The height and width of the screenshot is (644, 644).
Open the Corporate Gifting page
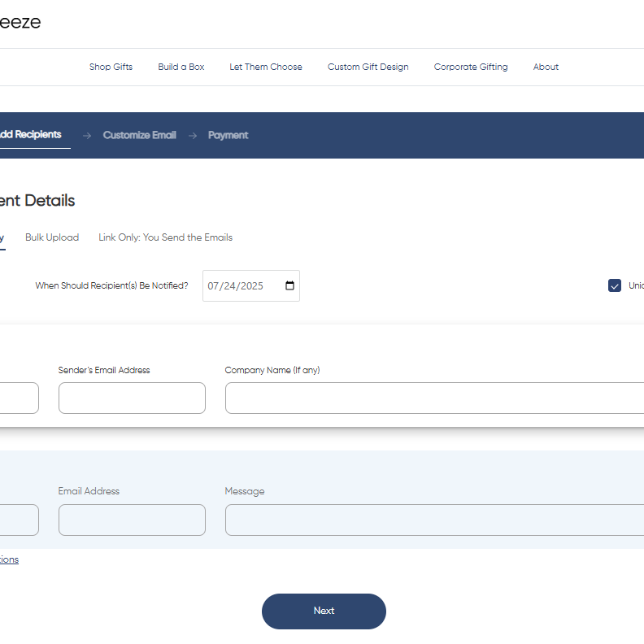coord(470,67)
